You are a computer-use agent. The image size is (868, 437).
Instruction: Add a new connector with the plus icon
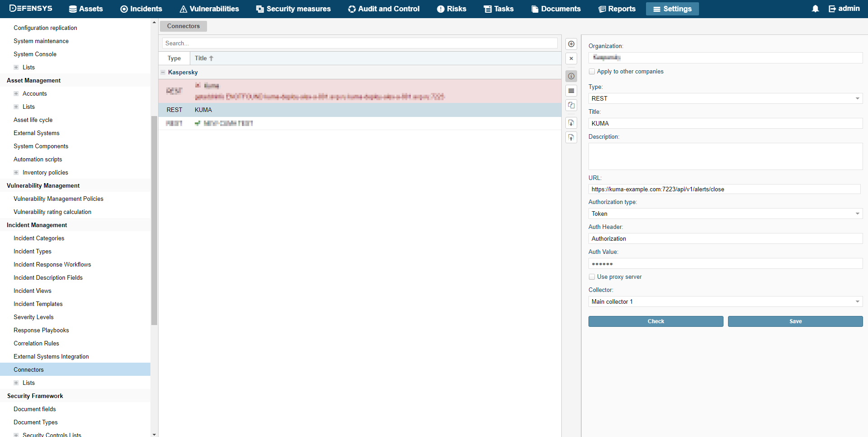tap(571, 44)
